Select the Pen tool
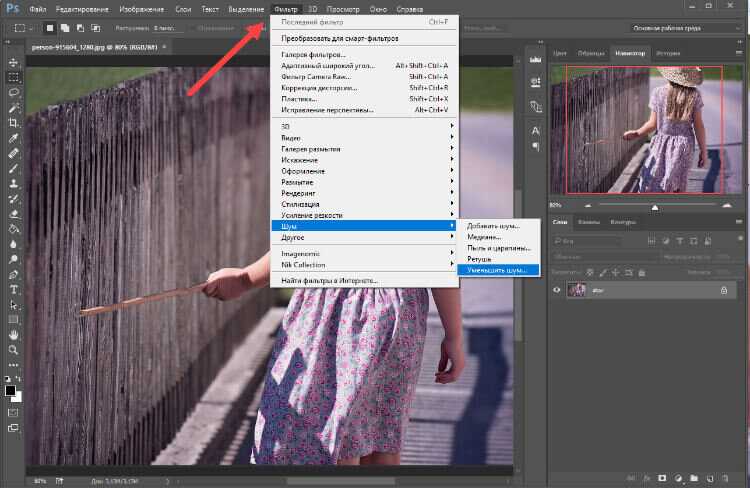The image size is (750, 488). coord(13,275)
